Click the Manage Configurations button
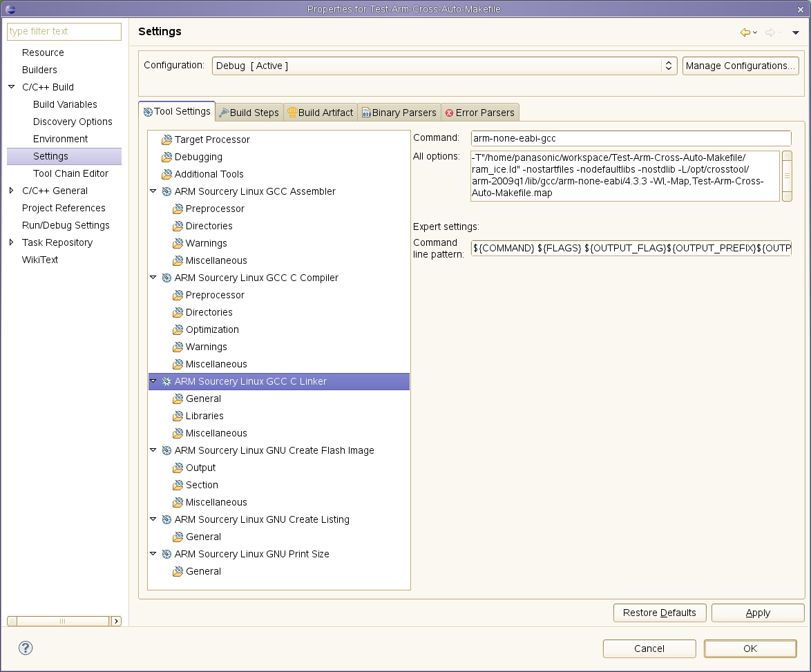 tap(741, 66)
